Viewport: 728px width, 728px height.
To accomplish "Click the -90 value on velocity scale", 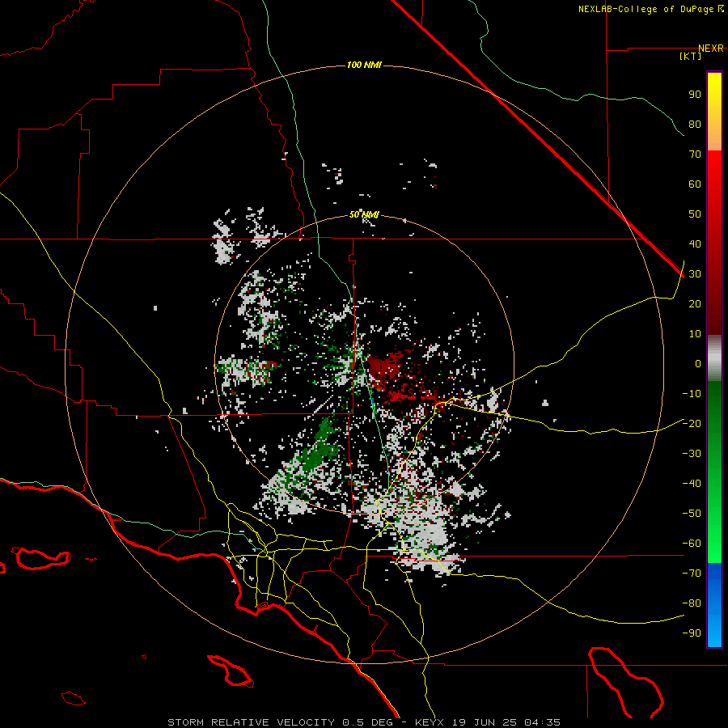I will pos(692,633).
